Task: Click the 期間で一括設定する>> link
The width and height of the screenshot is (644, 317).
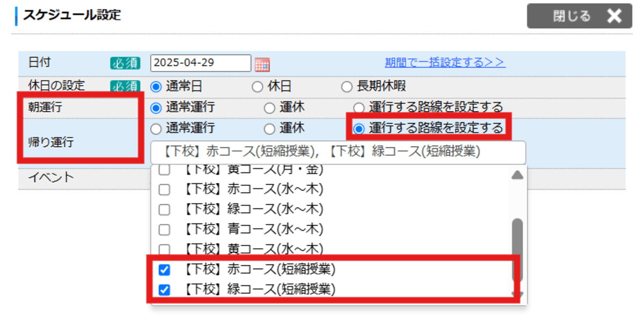Action: 445,62
